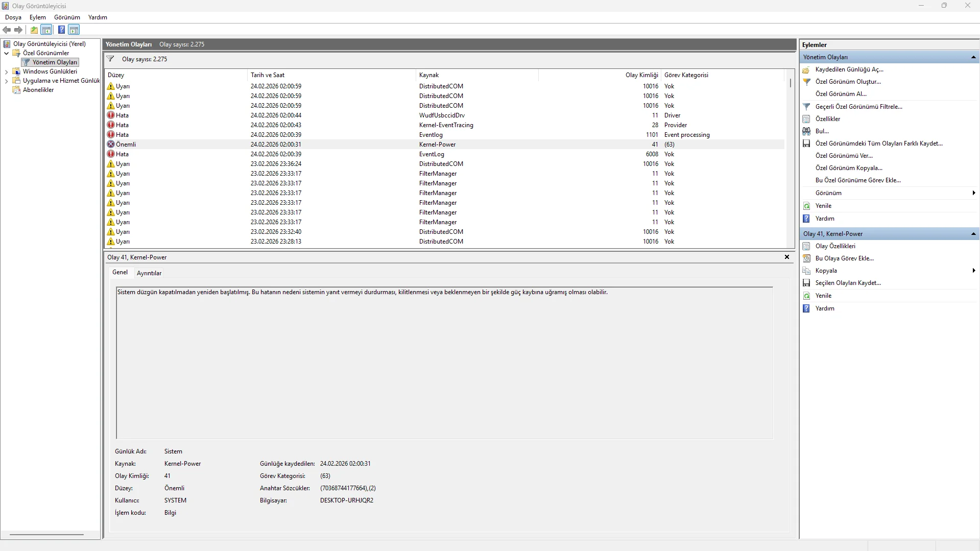
Task: Click 'Özel Görünüm Kopyala...'
Action: [x=849, y=168]
